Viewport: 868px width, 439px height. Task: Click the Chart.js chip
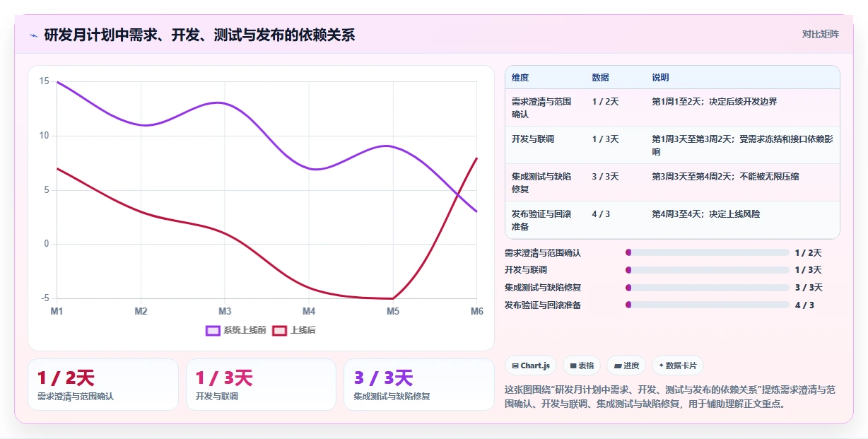coord(531,365)
